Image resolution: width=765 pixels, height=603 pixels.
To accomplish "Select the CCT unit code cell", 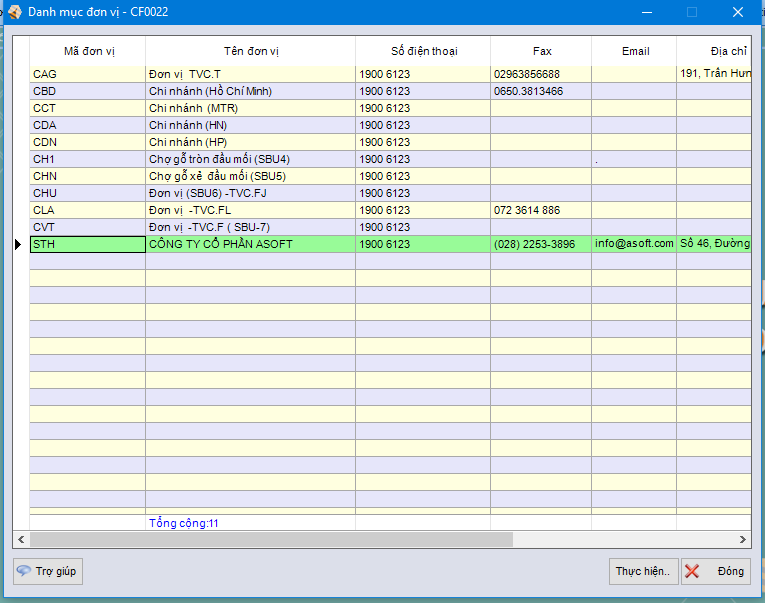I will pos(88,108).
